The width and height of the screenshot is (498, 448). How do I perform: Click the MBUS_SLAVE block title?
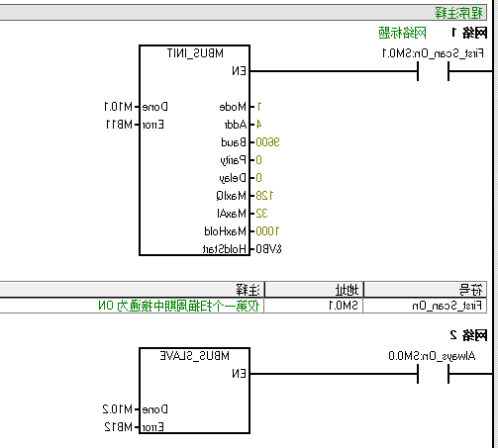tap(195, 356)
